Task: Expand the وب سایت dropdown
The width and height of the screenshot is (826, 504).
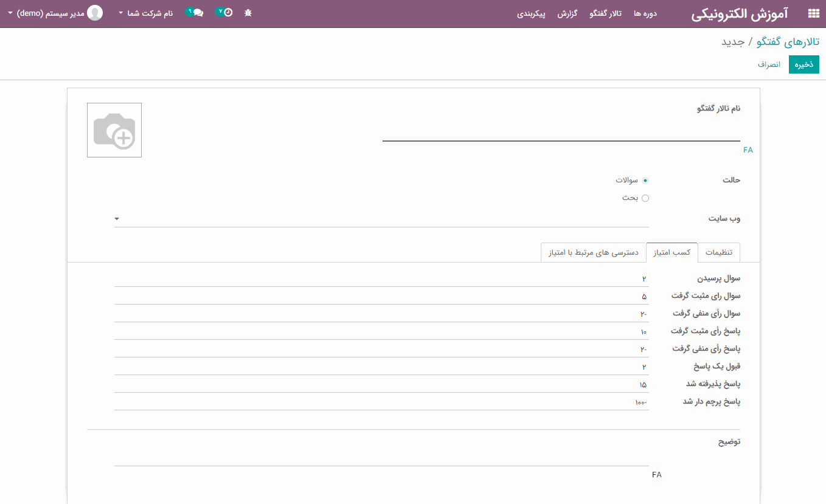Action: [117, 219]
